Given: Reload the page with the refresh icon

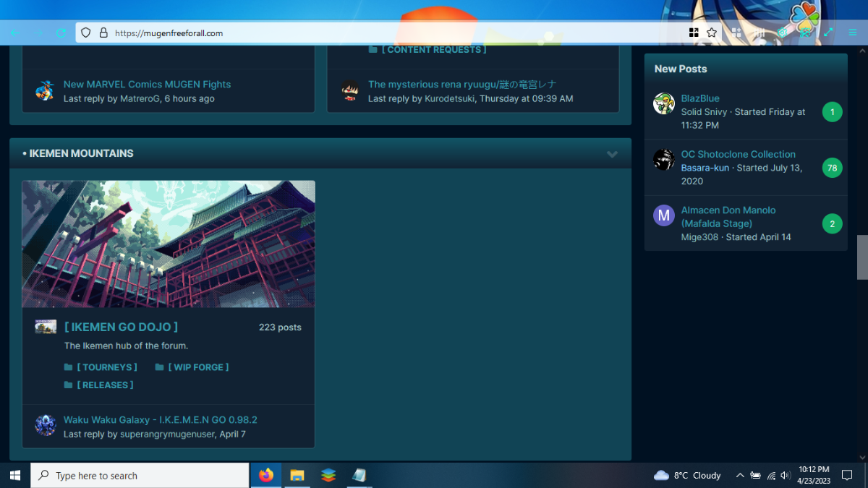Looking at the screenshot, I should [61, 33].
